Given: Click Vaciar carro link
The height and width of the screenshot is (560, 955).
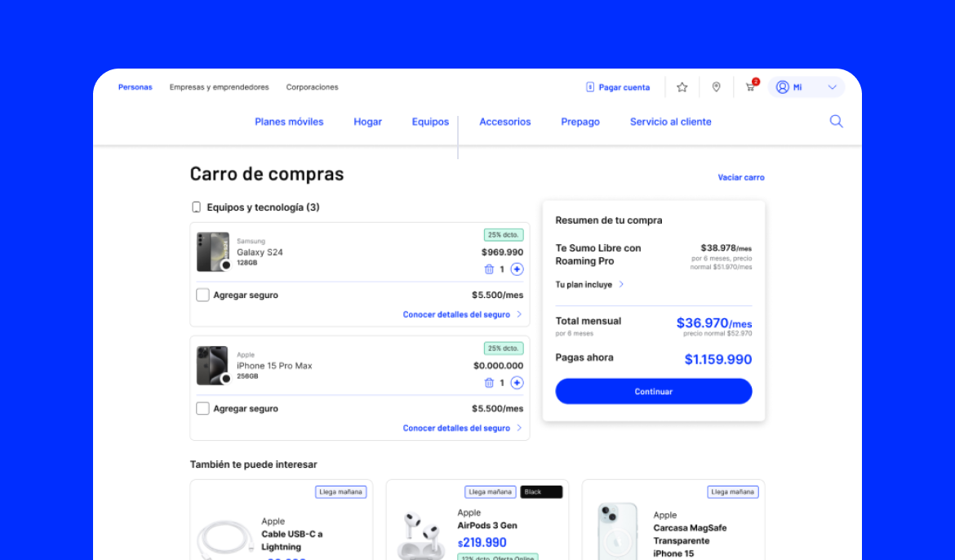Looking at the screenshot, I should (x=741, y=177).
